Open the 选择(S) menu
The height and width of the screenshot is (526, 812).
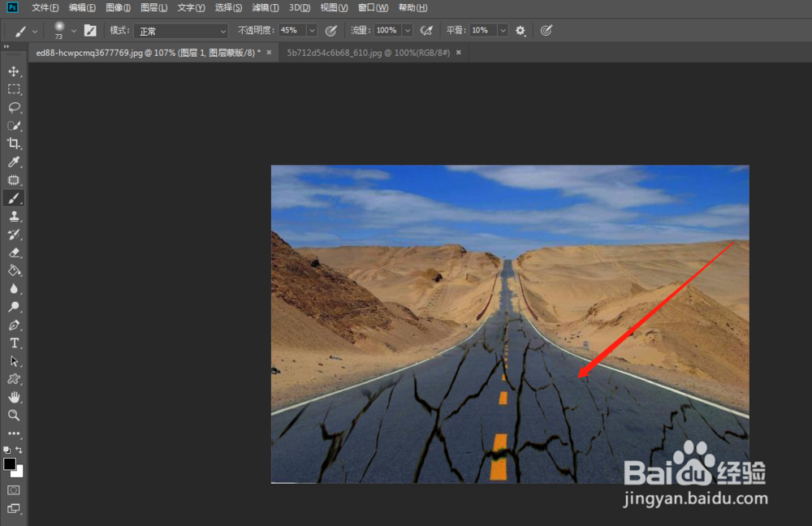tap(228, 8)
